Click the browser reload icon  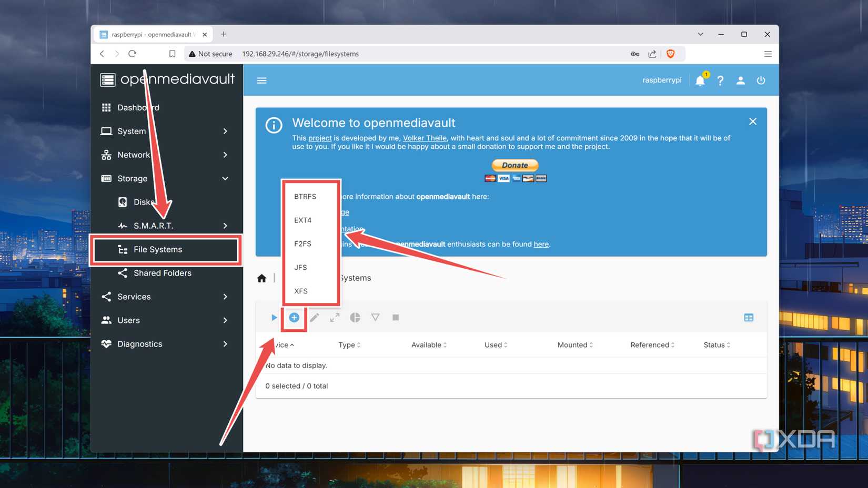pos(132,54)
